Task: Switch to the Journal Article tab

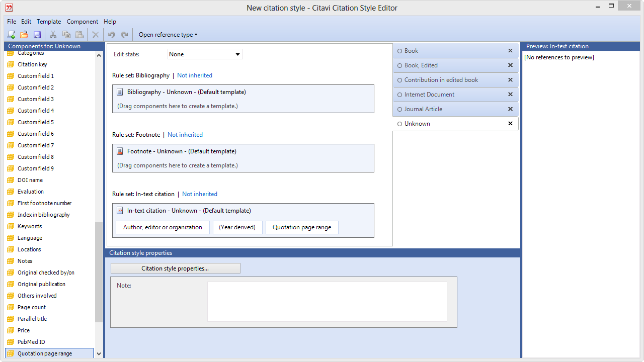Action: point(456,109)
